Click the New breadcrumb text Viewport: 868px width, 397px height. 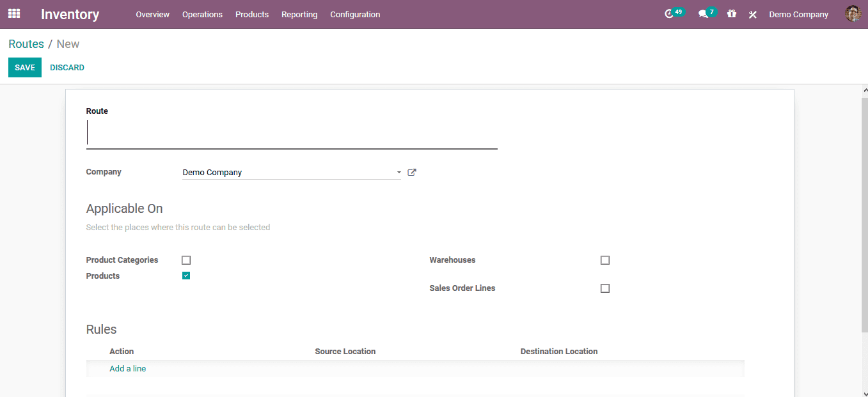point(68,44)
